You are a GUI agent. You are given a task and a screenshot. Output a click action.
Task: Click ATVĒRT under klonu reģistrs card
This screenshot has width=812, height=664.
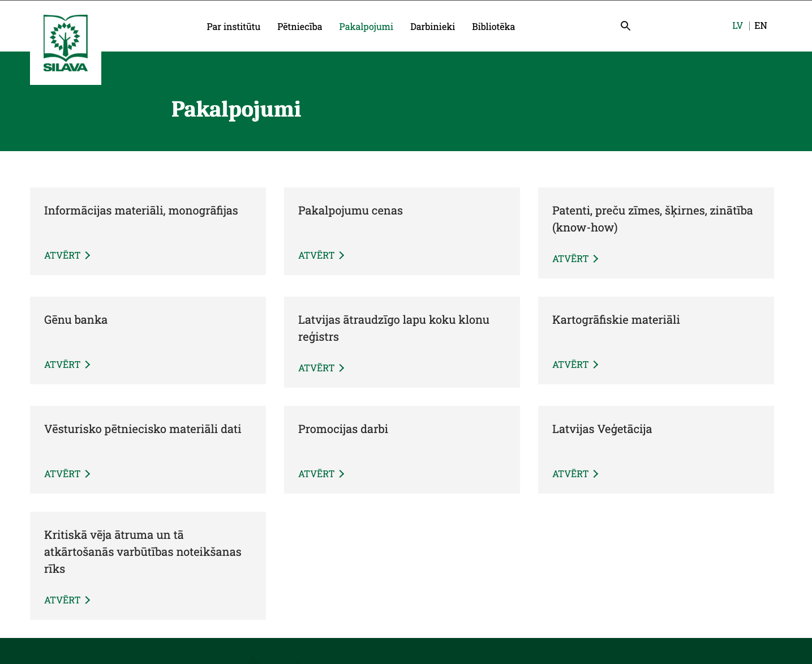[321, 368]
